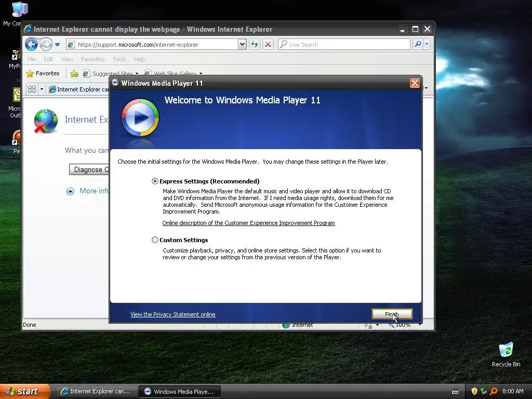Click the Done text in the status bar
This screenshot has width=532, height=399.
[30, 325]
